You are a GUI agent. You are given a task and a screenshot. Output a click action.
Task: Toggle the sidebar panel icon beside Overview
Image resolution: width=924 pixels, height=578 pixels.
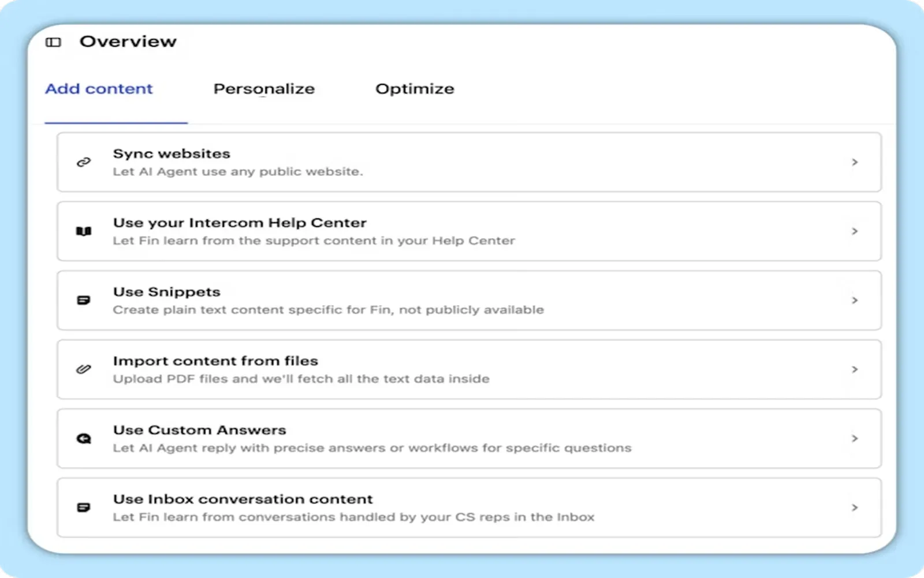(x=53, y=42)
